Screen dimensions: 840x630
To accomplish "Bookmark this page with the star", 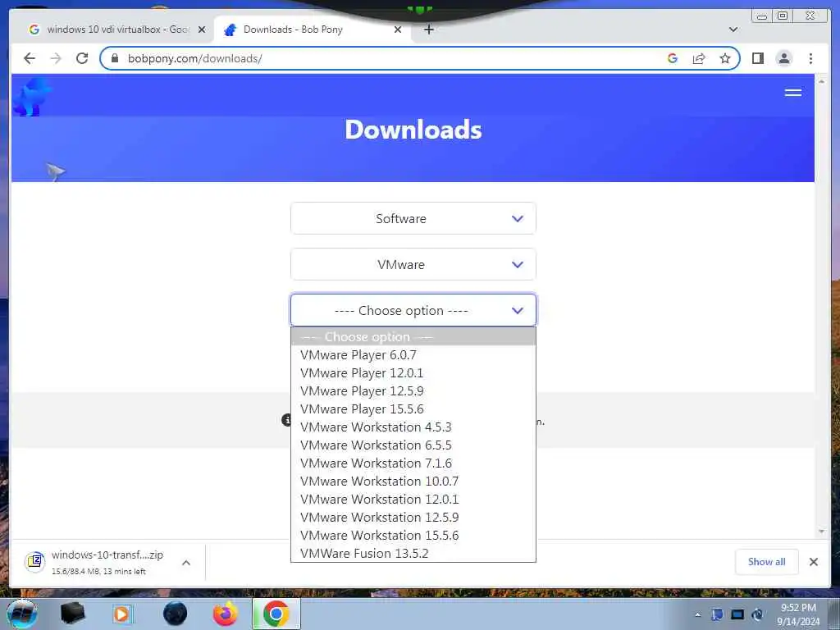I will point(725,58).
